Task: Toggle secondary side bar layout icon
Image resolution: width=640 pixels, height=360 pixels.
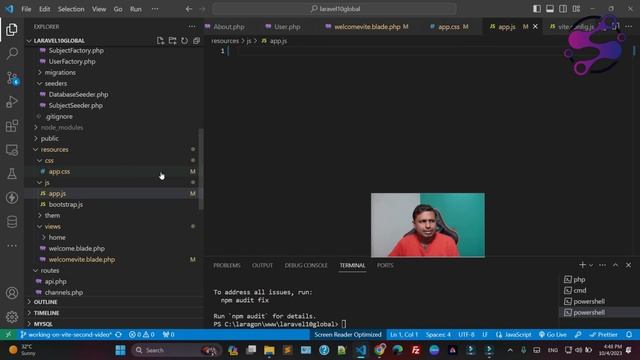Action: 563,9
